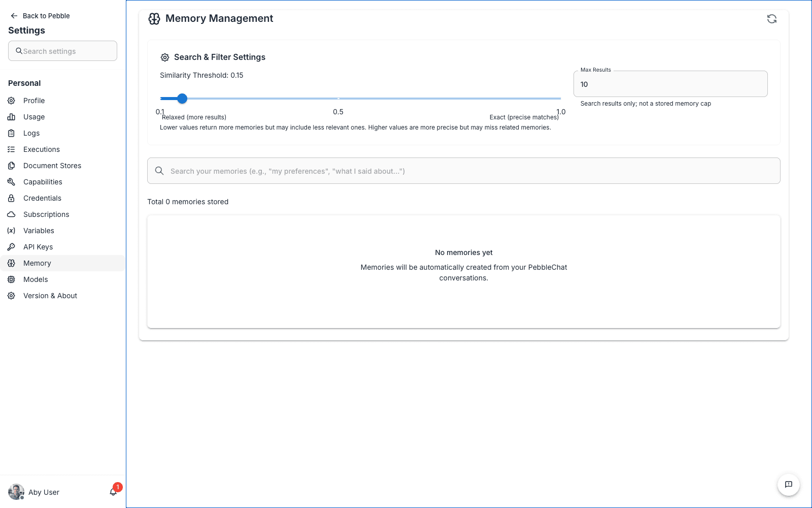Click the Search your memories field
Image resolution: width=812 pixels, height=508 pixels.
pyautogui.click(x=464, y=171)
